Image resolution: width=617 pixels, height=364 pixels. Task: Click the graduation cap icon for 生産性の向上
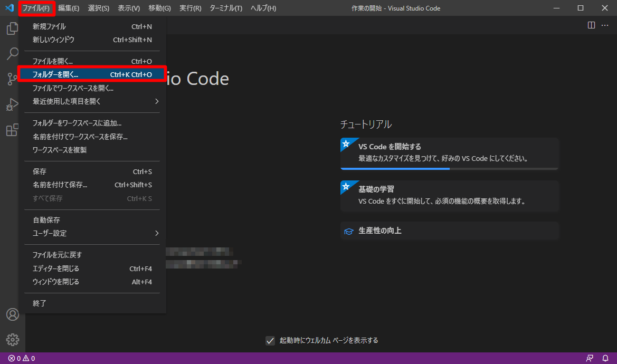point(349,231)
